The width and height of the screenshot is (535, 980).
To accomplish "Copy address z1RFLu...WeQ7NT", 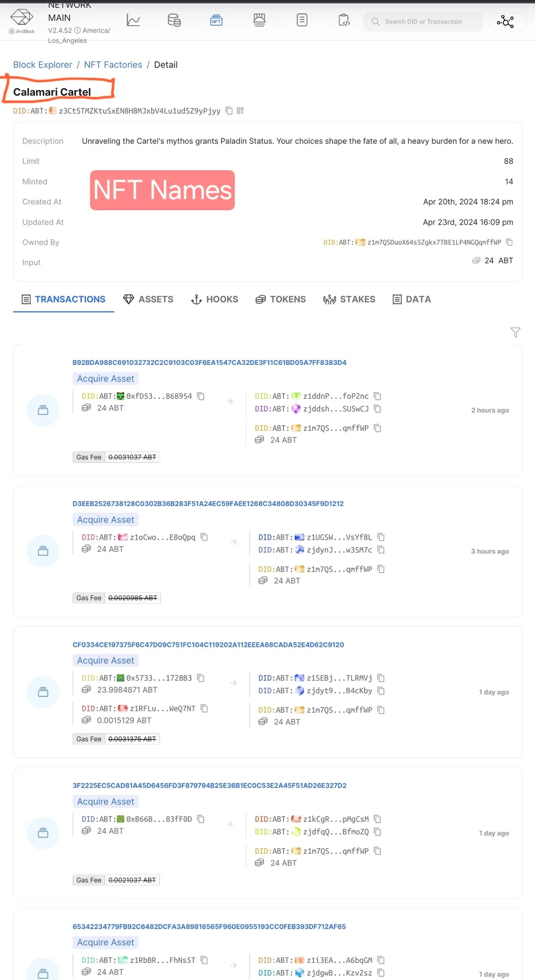I will (204, 709).
